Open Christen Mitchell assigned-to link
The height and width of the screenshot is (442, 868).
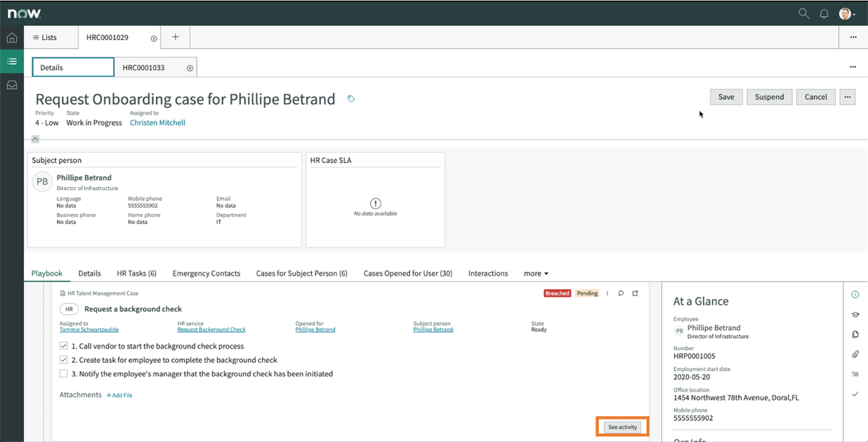click(157, 123)
